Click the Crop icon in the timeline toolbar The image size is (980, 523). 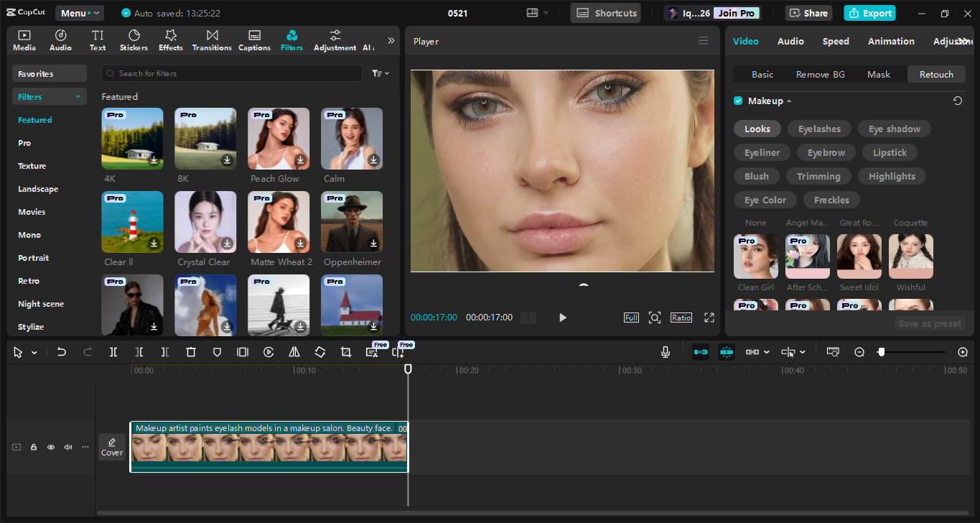tap(345, 352)
